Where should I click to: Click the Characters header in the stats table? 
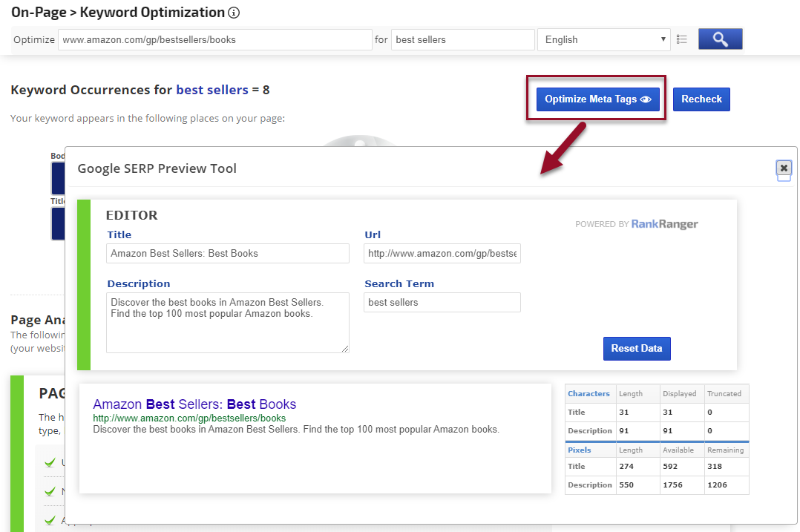click(589, 394)
